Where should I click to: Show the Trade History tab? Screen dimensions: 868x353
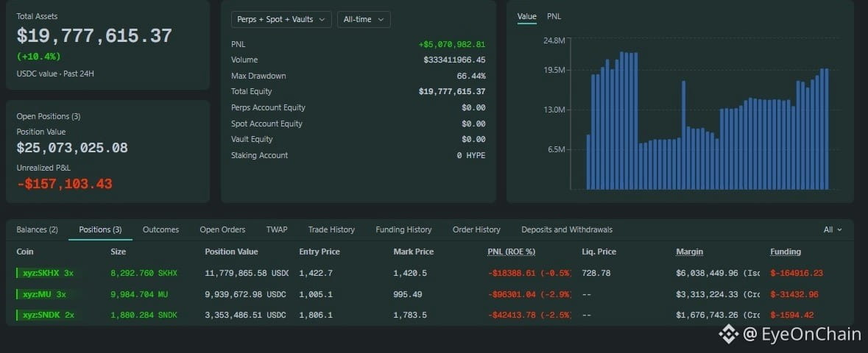(331, 229)
